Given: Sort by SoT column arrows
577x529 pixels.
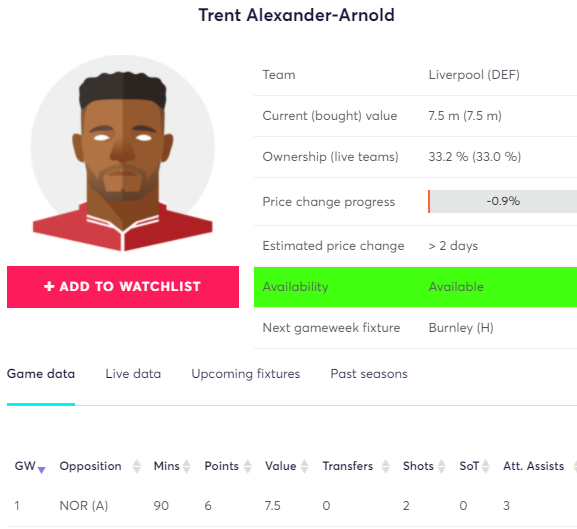Looking at the screenshot, I should [485, 466].
